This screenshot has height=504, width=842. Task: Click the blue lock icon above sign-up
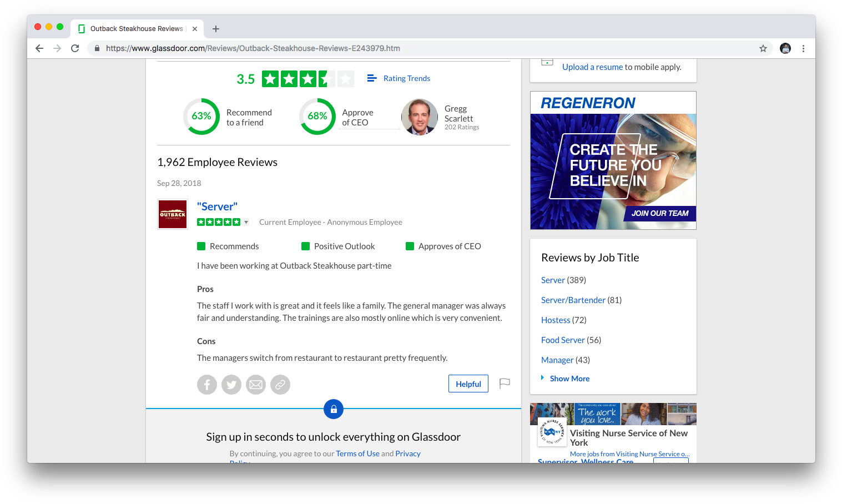coord(334,409)
